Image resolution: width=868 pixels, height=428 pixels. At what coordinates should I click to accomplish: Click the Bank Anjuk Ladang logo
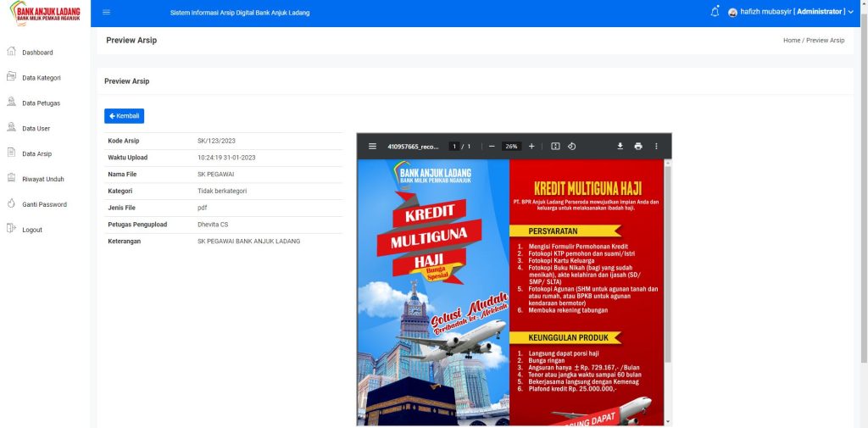coord(45,14)
